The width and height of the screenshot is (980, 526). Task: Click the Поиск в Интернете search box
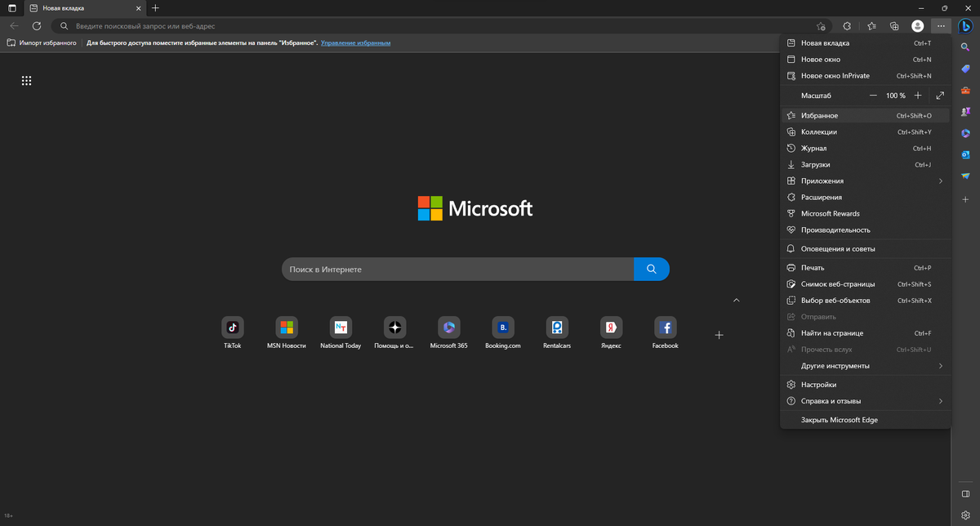(457, 269)
